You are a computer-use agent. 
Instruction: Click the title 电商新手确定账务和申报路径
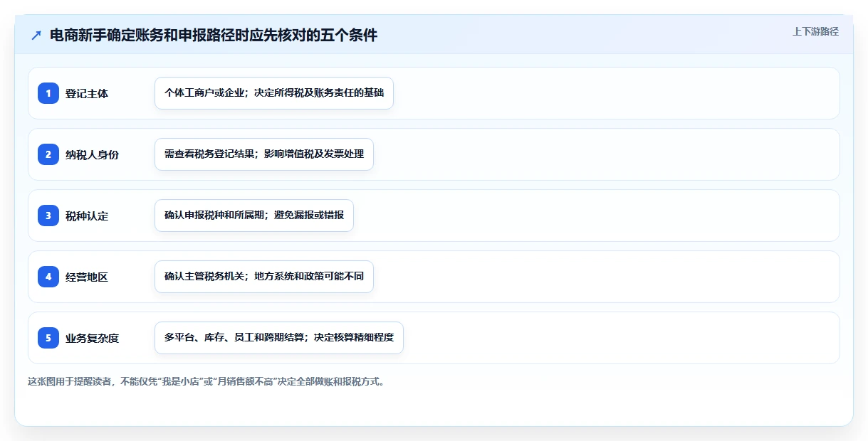(x=214, y=35)
